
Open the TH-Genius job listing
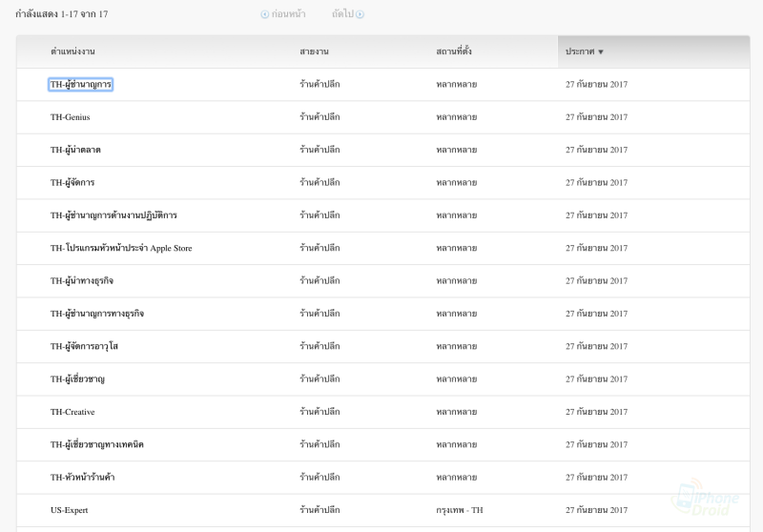71,117
